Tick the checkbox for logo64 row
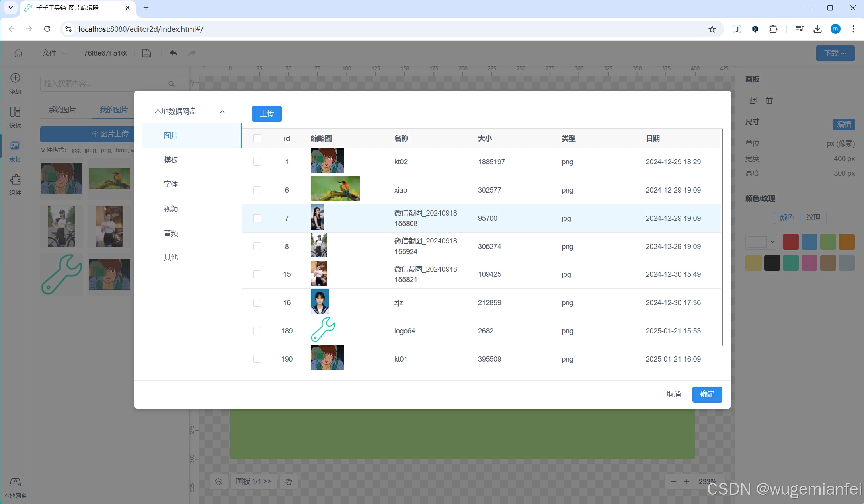This screenshot has width=864, height=504. [x=257, y=331]
